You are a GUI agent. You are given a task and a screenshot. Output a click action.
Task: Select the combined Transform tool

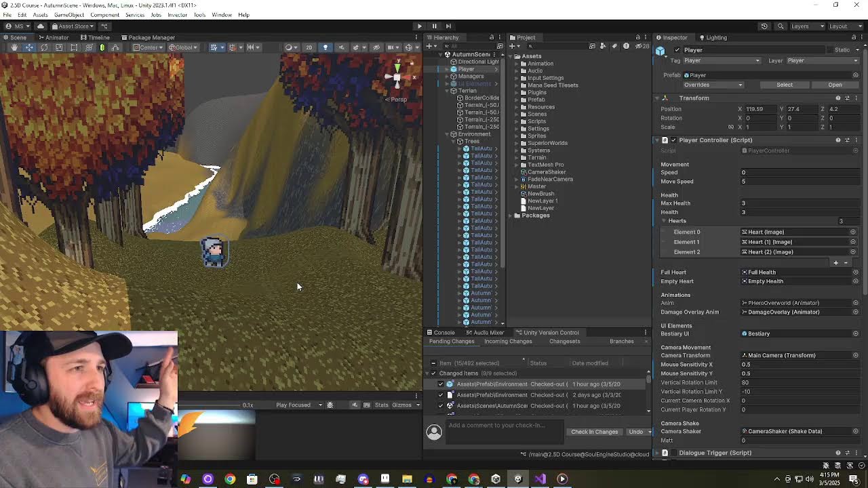coord(89,47)
